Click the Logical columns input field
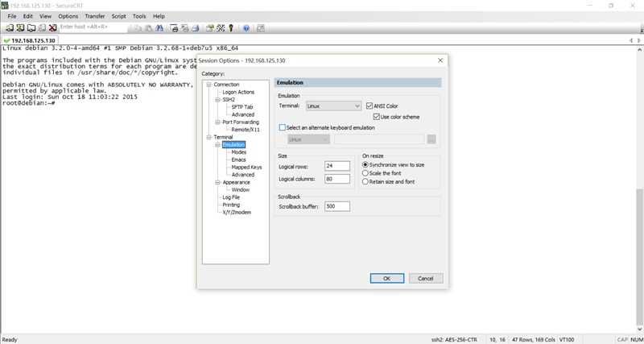 [x=337, y=179]
